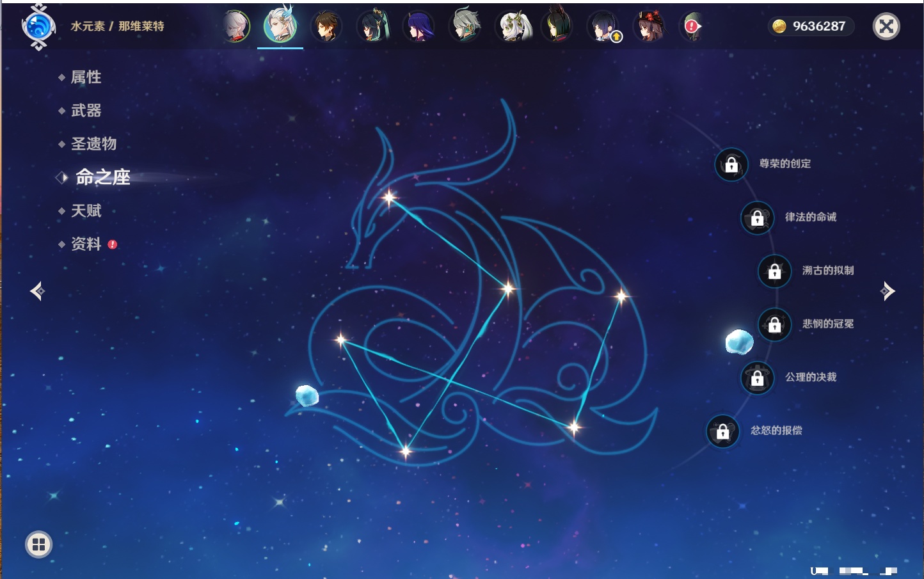Click the 水元素 / 那维莱特 title text

(117, 26)
